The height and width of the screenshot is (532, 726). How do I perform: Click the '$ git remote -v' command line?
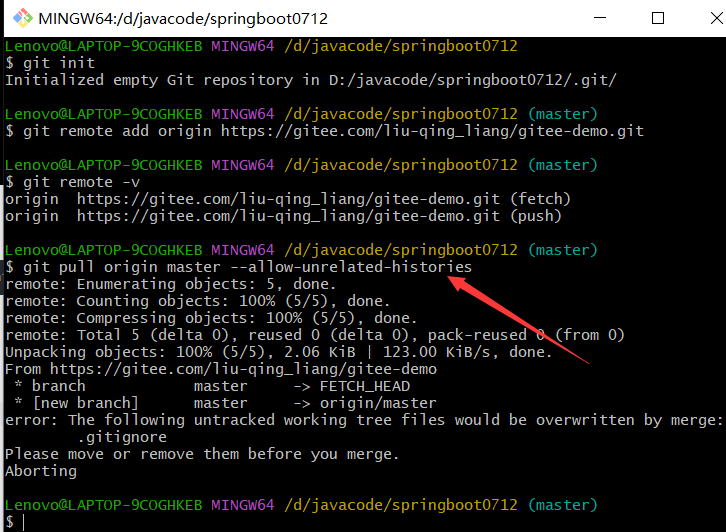tap(72, 182)
